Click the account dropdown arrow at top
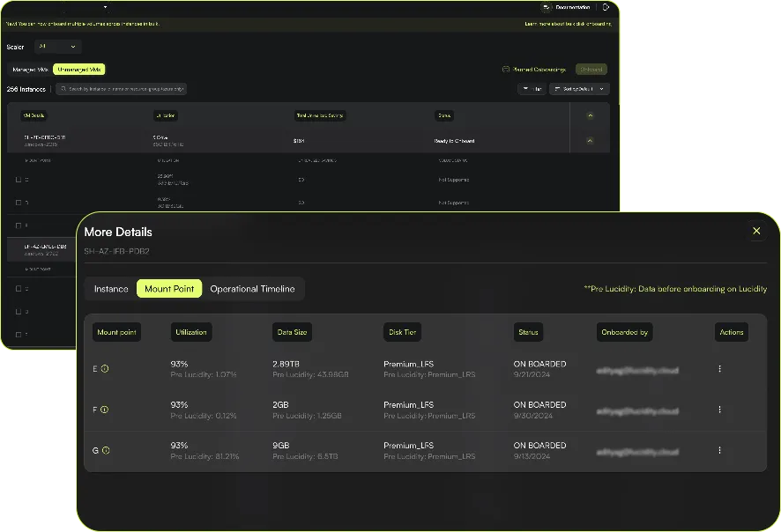This screenshot has height=532, width=781. 105,7
